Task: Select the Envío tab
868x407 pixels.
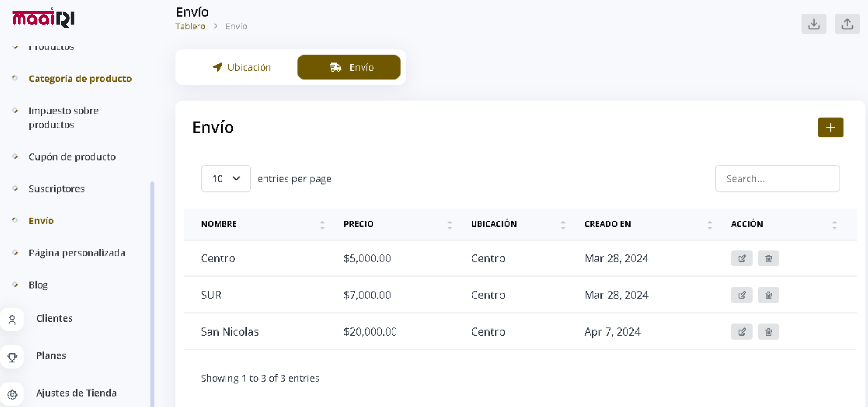Action: pyautogui.click(x=349, y=67)
